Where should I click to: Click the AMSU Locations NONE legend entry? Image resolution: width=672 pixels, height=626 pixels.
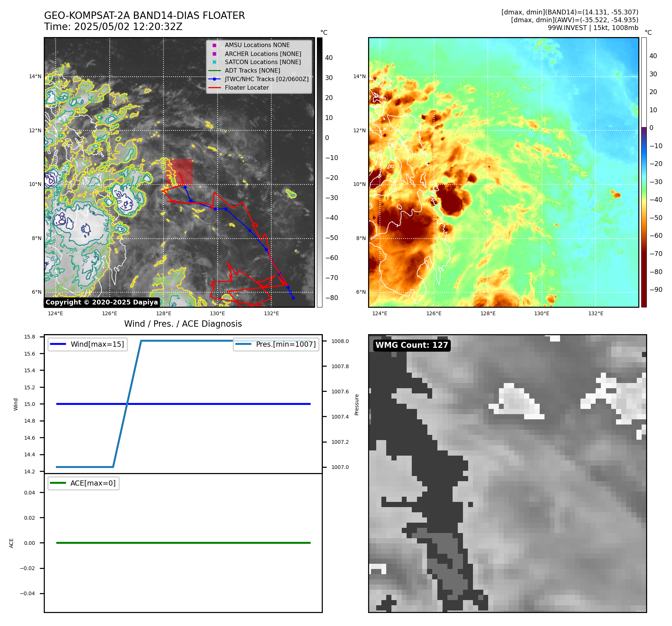click(257, 45)
